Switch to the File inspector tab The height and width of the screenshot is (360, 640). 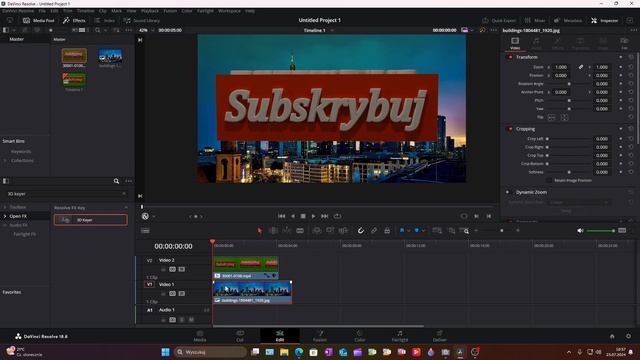pos(624,43)
